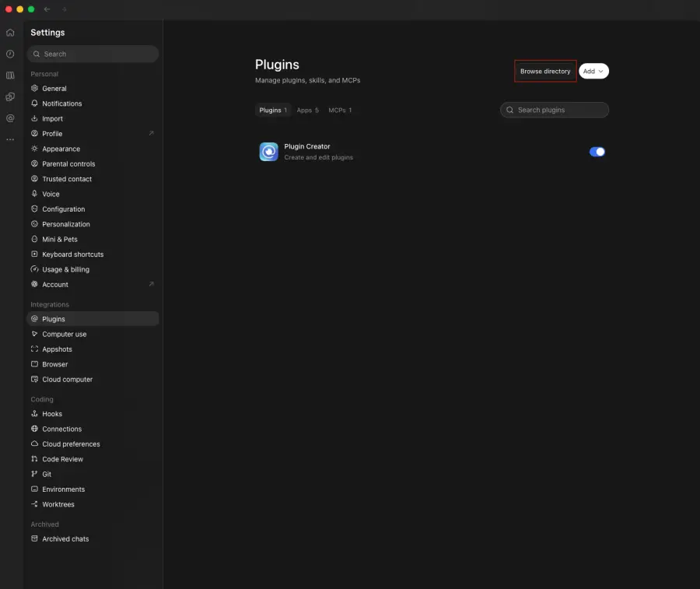This screenshot has height=589, width=700.
Task: Click the chat bubbles icon in rail
Action: 10,97
